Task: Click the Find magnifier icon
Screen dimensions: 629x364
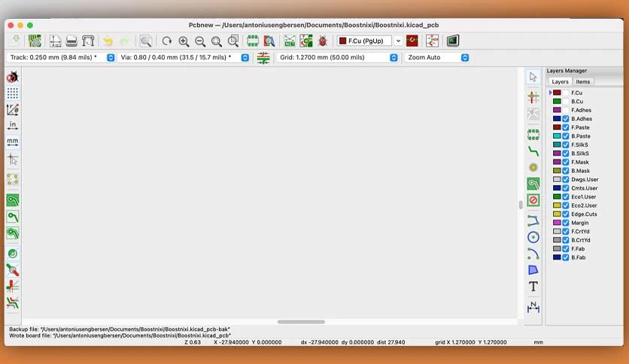Action: (146, 41)
